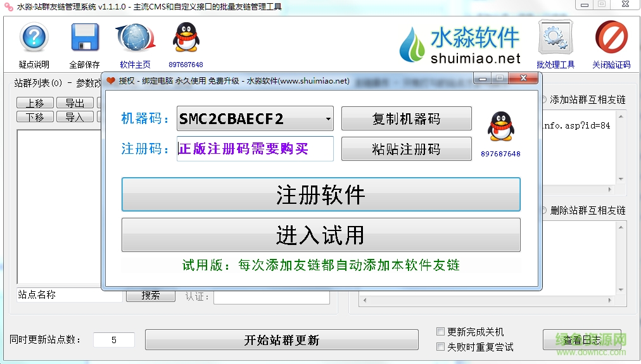The image size is (641, 364).
Task: Click the 站点名称 search field
Action: point(70,296)
